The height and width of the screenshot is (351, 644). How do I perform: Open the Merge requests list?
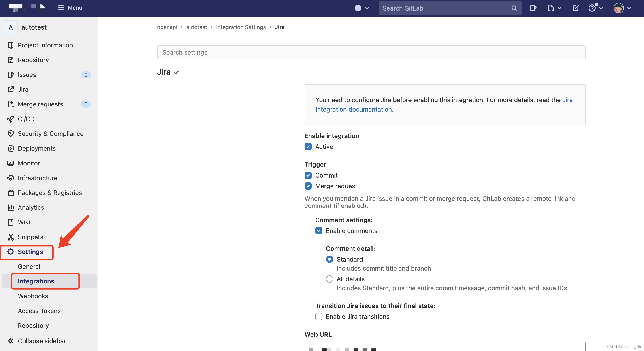coord(40,104)
